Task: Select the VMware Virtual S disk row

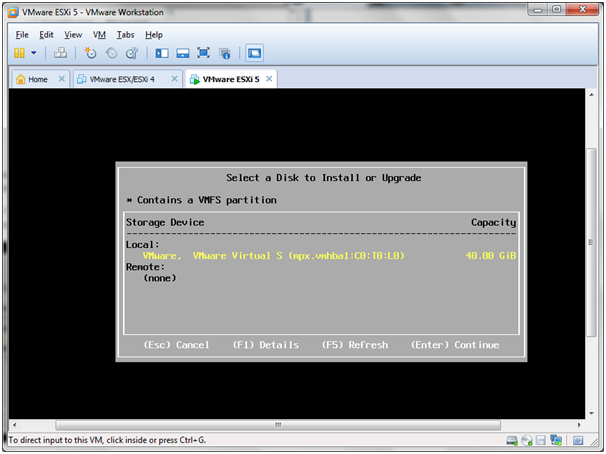Action: (x=321, y=256)
